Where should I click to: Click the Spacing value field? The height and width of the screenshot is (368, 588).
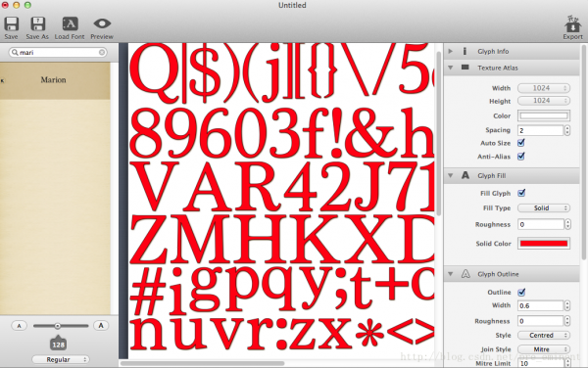coord(540,130)
